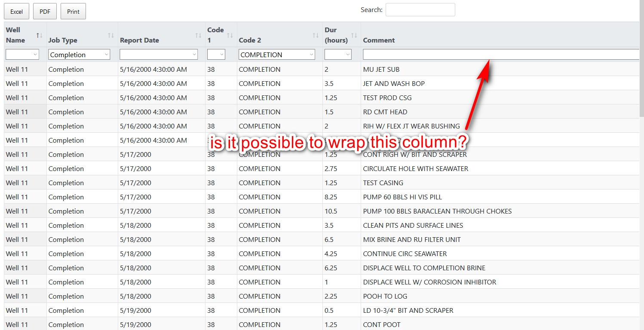Select comment "JET AND WASH BOP"

(x=394, y=83)
